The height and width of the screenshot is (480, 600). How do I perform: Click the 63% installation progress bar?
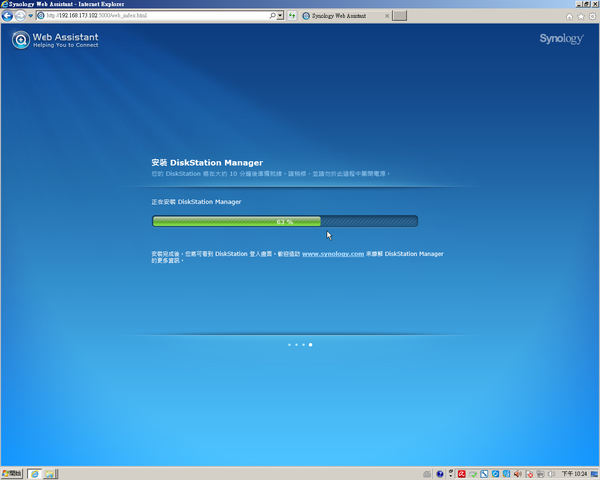pos(285,221)
